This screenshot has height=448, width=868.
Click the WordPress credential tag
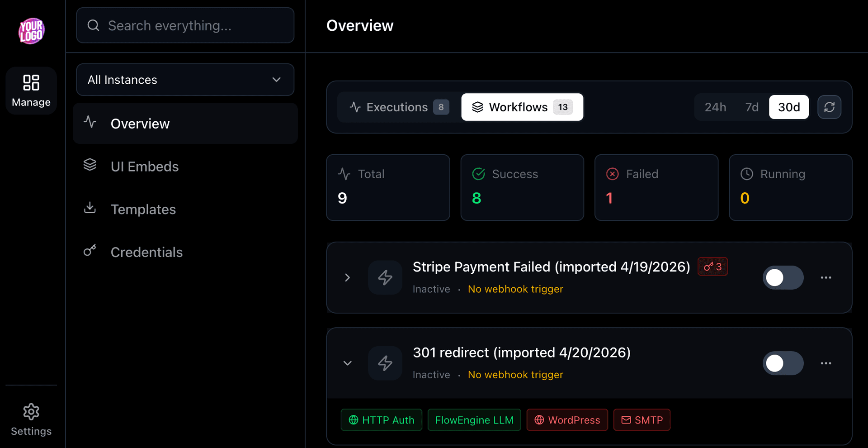click(x=567, y=420)
